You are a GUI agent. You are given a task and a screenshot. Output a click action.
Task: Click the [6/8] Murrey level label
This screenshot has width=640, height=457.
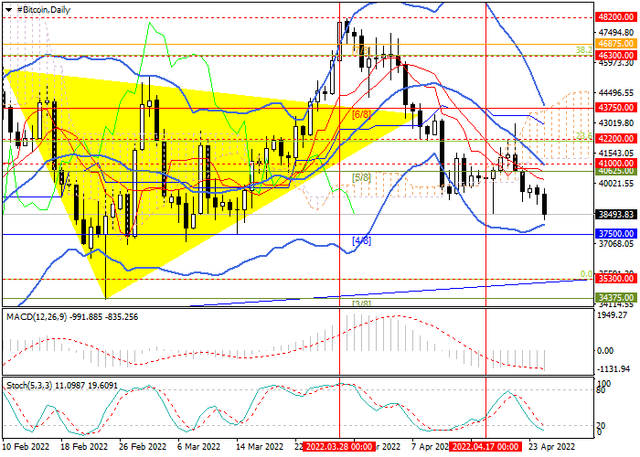(x=362, y=115)
